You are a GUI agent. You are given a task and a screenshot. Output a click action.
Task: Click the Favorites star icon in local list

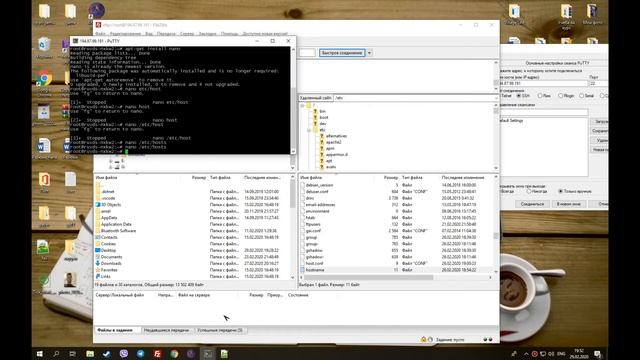pyautogui.click(x=98, y=270)
